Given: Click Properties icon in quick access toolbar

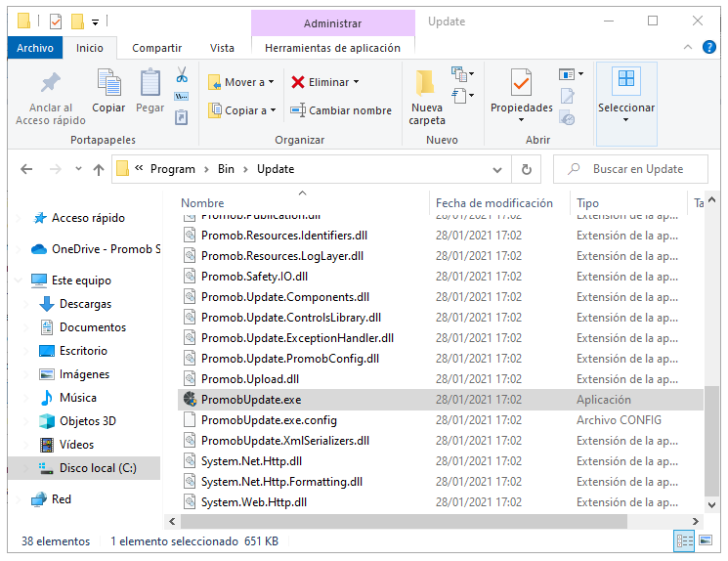Looking at the screenshot, I should [x=56, y=22].
